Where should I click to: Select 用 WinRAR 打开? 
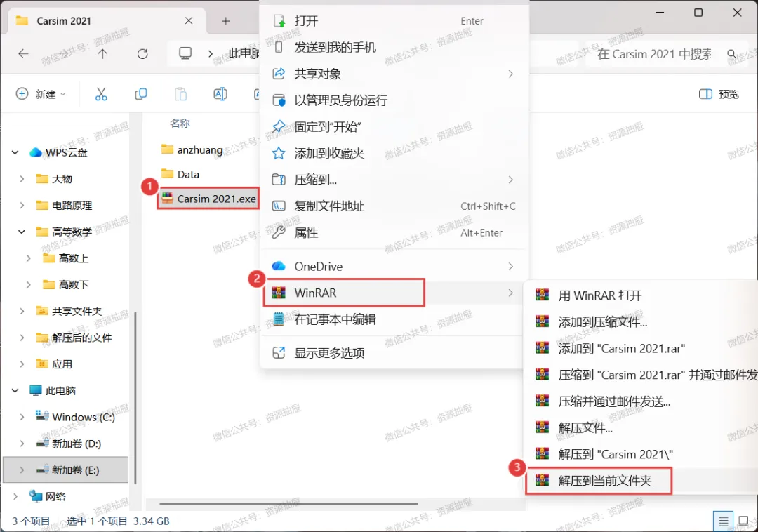[x=642, y=295]
